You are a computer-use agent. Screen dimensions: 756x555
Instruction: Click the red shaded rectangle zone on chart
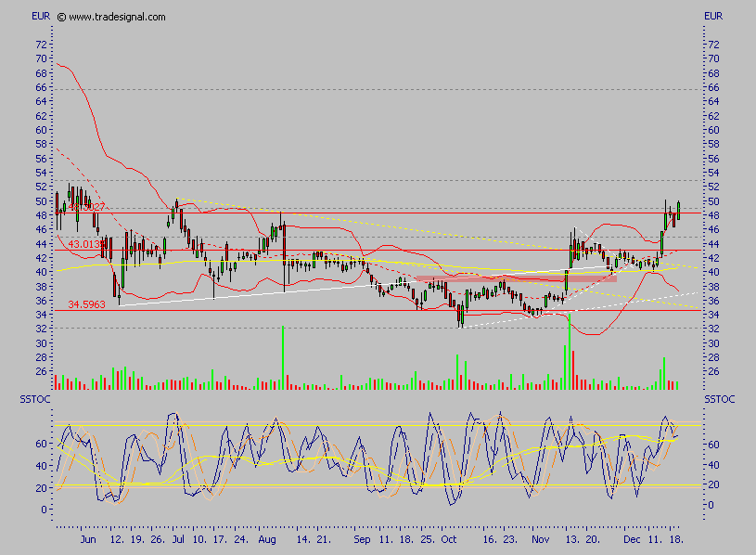click(x=515, y=277)
